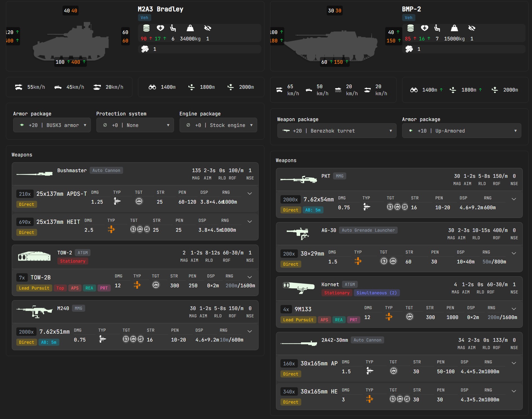Click the Bradley health cross icon
Screen dimensions: 532x419
160,28
